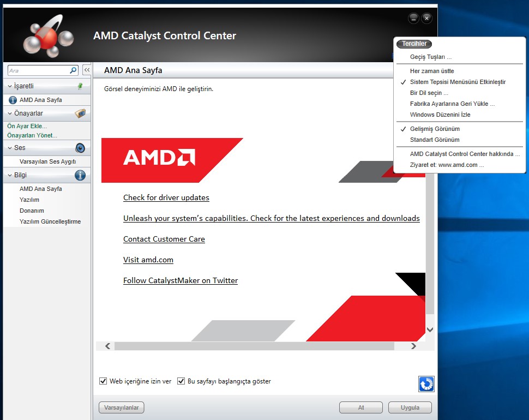This screenshot has height=420, width=529.
Task: Open the Tercihler menu button
Action: click(414, 44)
